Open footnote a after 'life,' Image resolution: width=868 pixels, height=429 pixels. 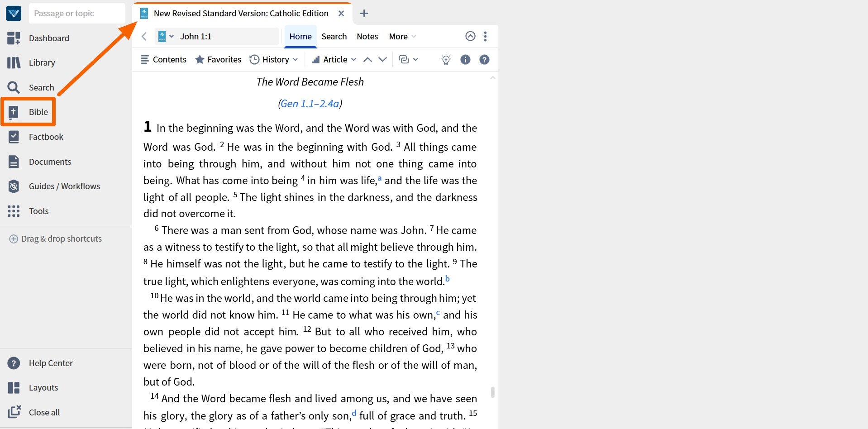tap(380, 178)
